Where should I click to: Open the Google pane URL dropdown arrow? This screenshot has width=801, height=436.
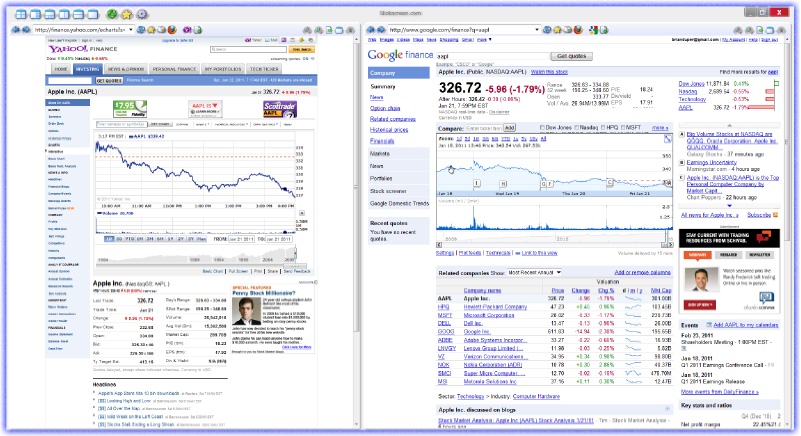click(x=536, y=30)
